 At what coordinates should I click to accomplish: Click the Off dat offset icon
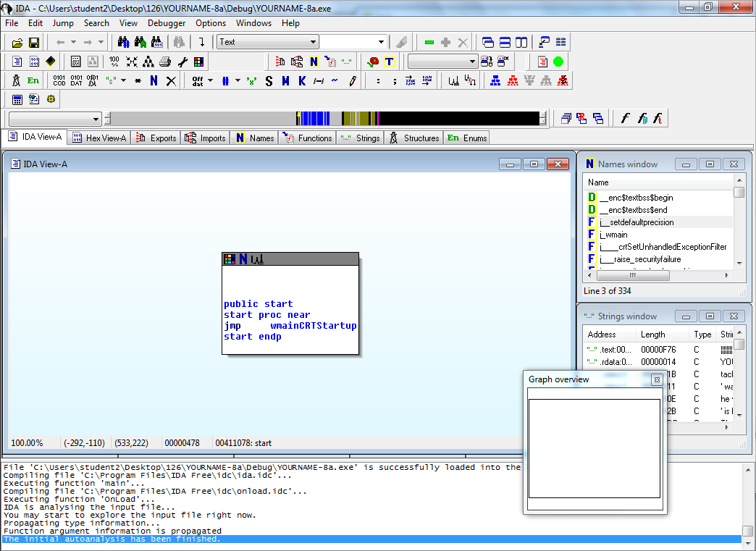198,81
